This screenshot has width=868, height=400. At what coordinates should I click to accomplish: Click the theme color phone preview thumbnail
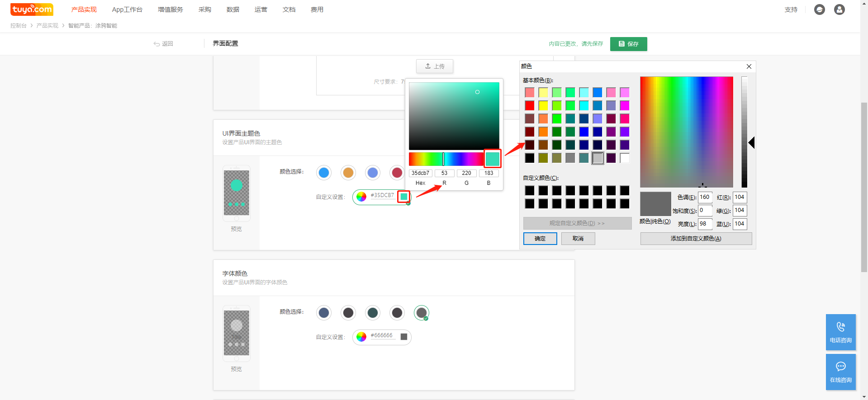coord(237,193)
